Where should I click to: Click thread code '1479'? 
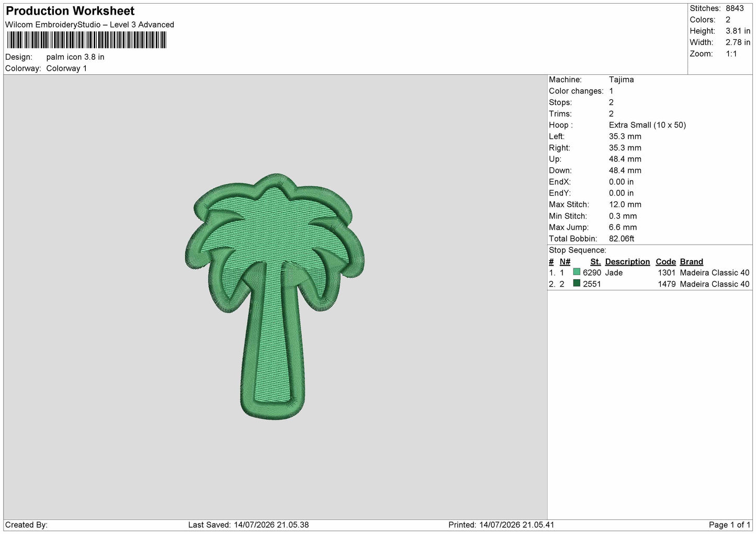[x=667, y=284]
